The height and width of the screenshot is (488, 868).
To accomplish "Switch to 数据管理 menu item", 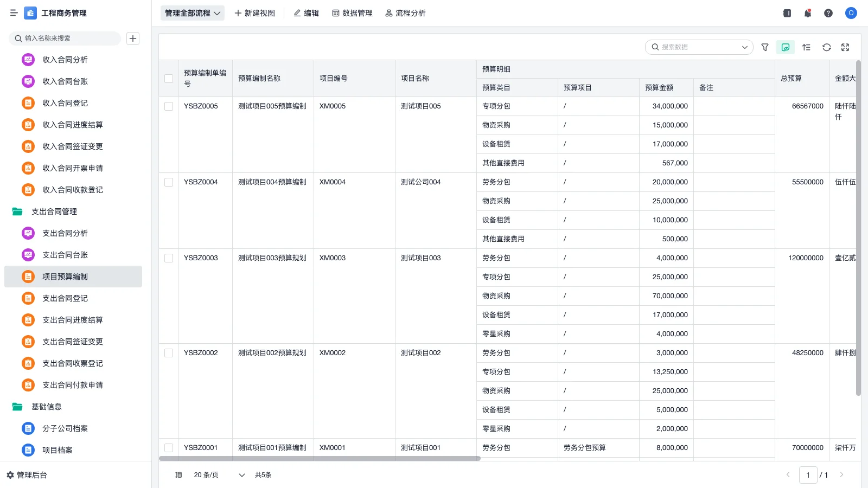I will click(x=352, y=12).
